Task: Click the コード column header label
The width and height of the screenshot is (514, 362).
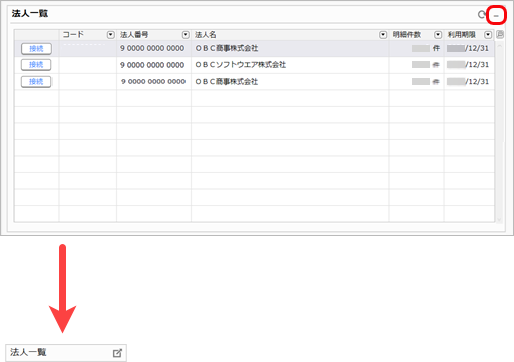Action: [x=73, y=35]
